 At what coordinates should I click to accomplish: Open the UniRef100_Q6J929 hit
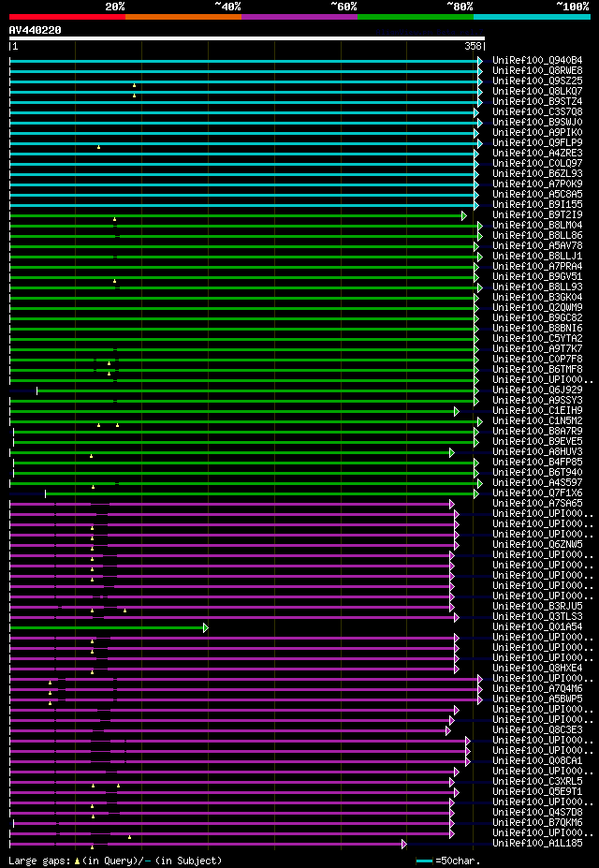click(x=537, y=390)
